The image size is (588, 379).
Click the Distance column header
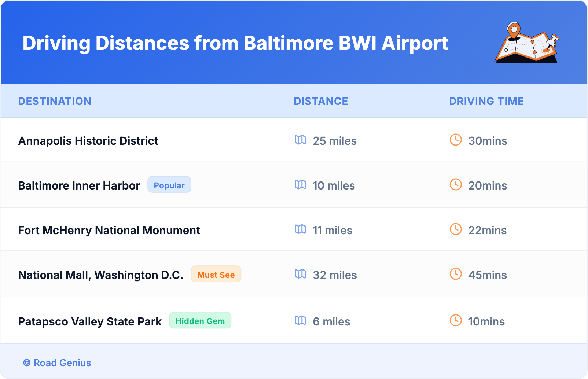321,101
